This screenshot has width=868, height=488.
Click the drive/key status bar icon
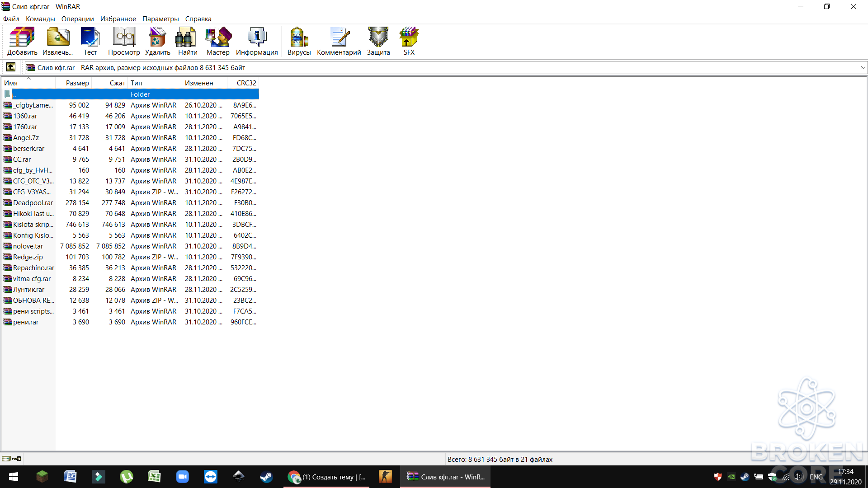(x=12, y=459)
